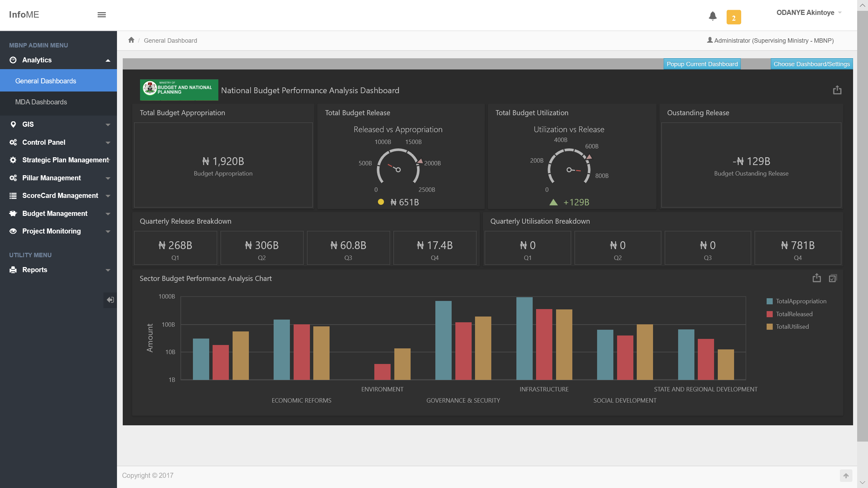The height and width of the screenshot is (488, 868).
Task: Click General Dashboard breadcrumb text
Action: tap(170, 40)
